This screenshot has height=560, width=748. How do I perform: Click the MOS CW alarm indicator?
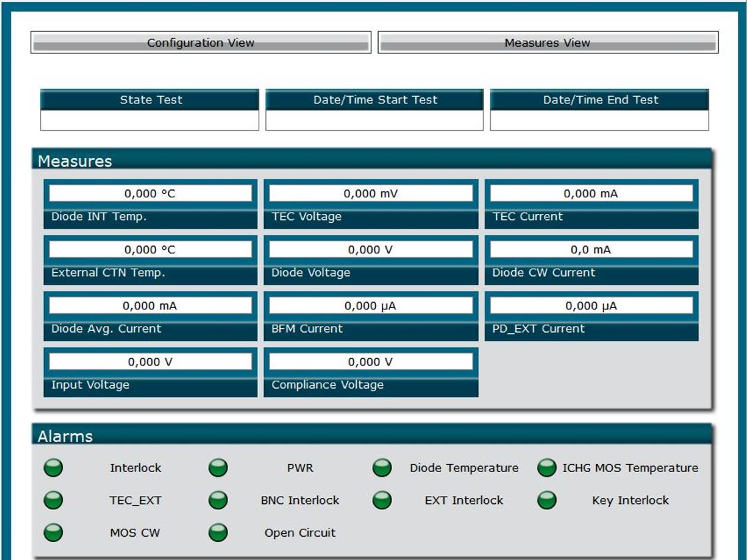[x=53, y=533]
